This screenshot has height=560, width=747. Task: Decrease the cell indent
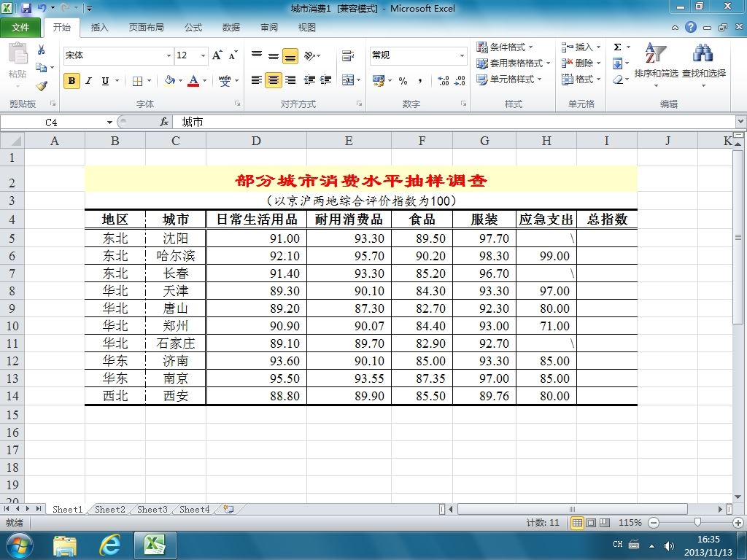pyautogui.click(x=309, y=80)
